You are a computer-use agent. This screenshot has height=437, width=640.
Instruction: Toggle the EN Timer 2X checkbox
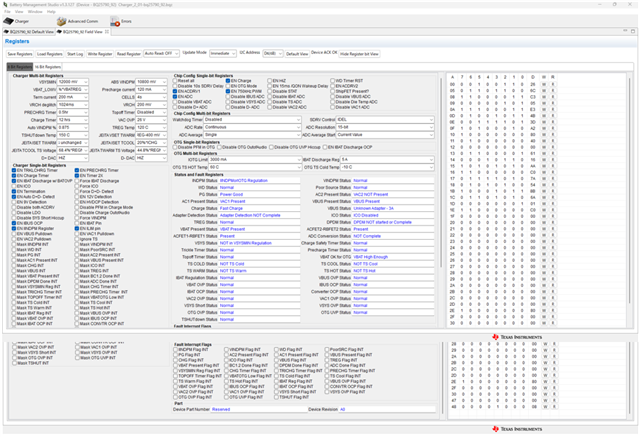tap(77, 175)
